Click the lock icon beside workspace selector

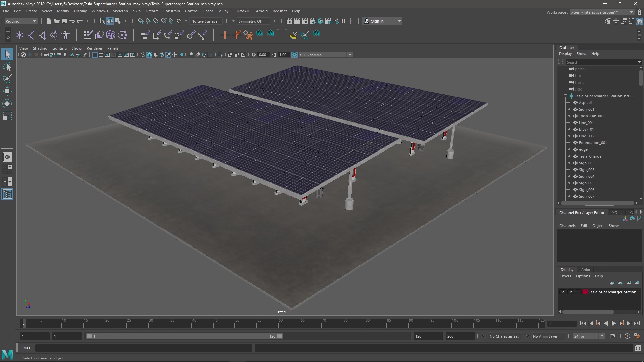[x=639, y=12]
